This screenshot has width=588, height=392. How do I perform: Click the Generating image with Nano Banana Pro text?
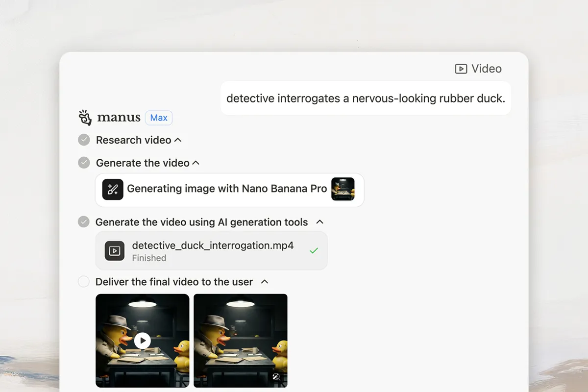pyautogui.click(x=227, y=189)
